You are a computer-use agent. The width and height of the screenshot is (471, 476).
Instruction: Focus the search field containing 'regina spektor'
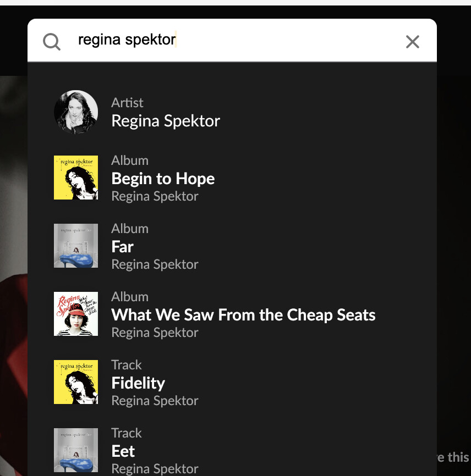click(232, 40)
